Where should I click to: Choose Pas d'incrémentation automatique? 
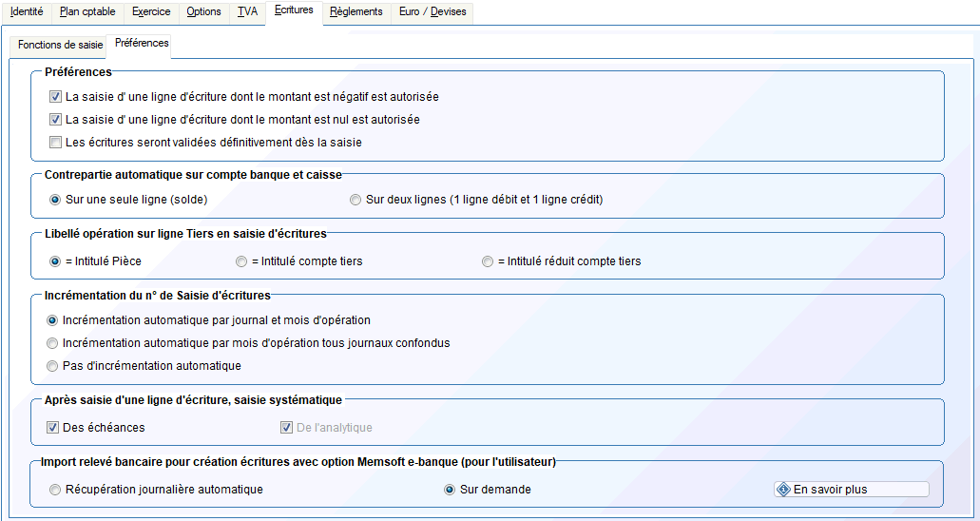tap(53, 366)
